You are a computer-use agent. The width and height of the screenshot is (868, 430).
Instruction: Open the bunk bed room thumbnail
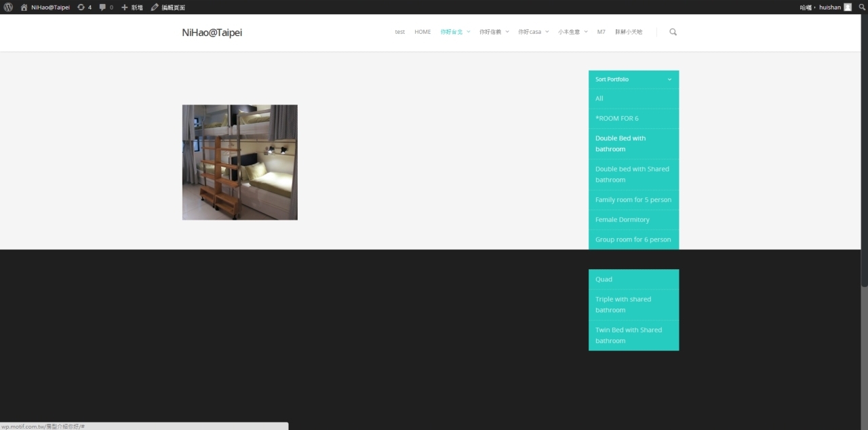[240, 162]
